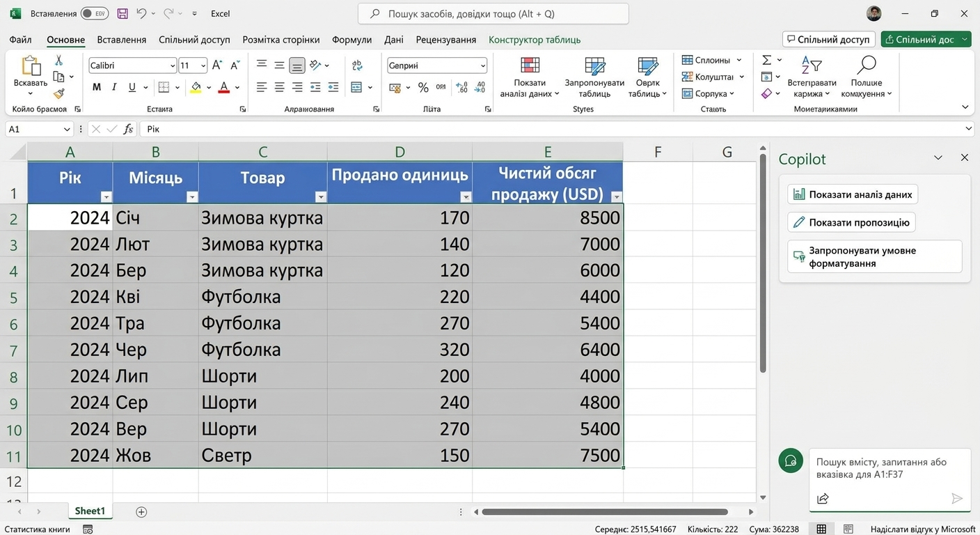Click the AutoSum sigma icon
Screen dimensions: 980x535
766,60
